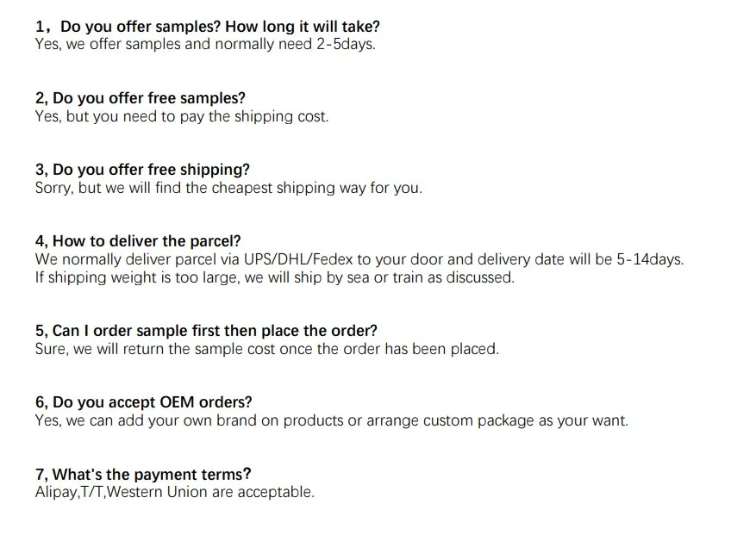Click the answer about returning sample cost

(x=266, y=349)
